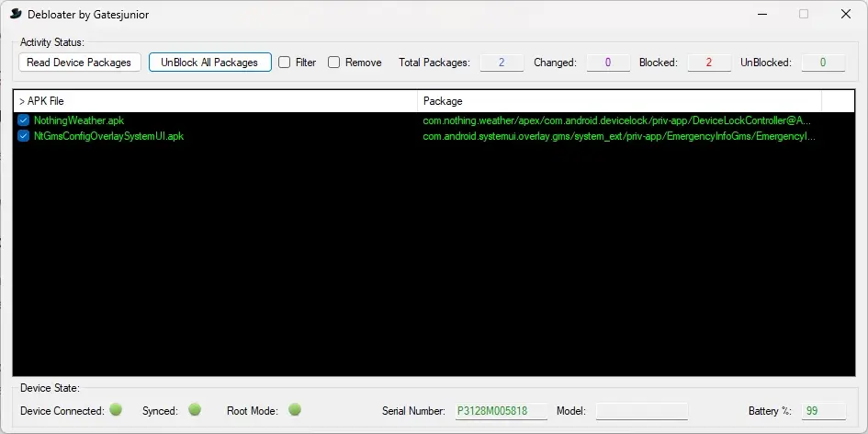Enable the Filter checkbox
The width and height of the screenshot is (868, 434).
tap(284, 63)
